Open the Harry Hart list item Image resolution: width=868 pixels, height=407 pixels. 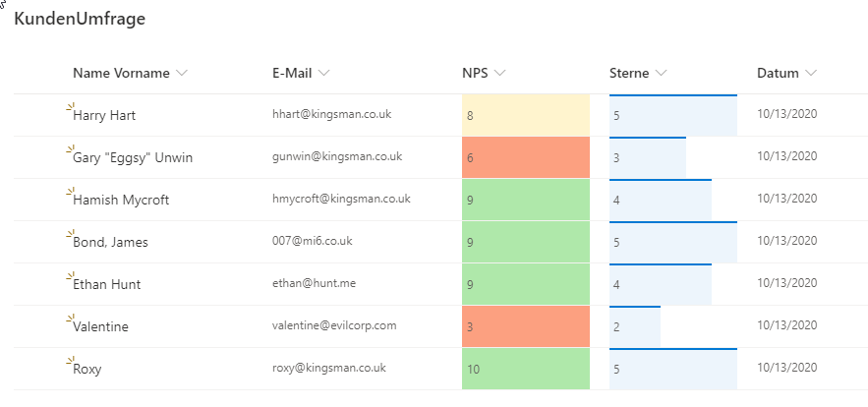(104, 115)
